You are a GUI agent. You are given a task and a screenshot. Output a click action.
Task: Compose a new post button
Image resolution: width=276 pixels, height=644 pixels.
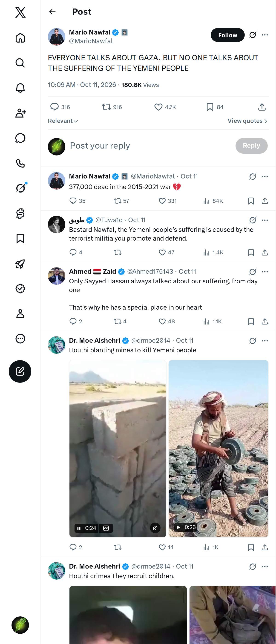point(20,371)
